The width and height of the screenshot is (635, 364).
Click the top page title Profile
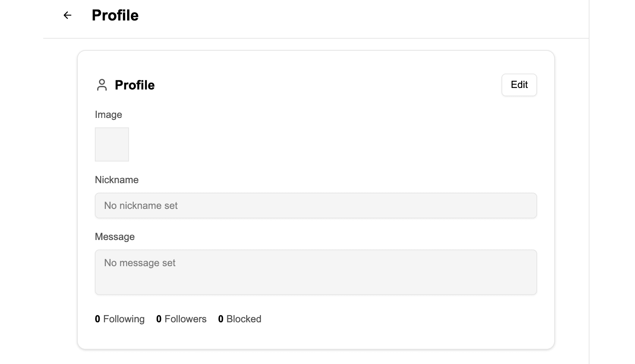pyautogui.click(x=115, y=15)
